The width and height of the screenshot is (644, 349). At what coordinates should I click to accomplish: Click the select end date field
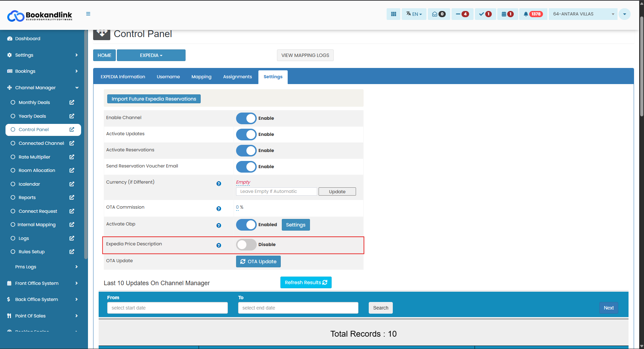tap(298, 308)
